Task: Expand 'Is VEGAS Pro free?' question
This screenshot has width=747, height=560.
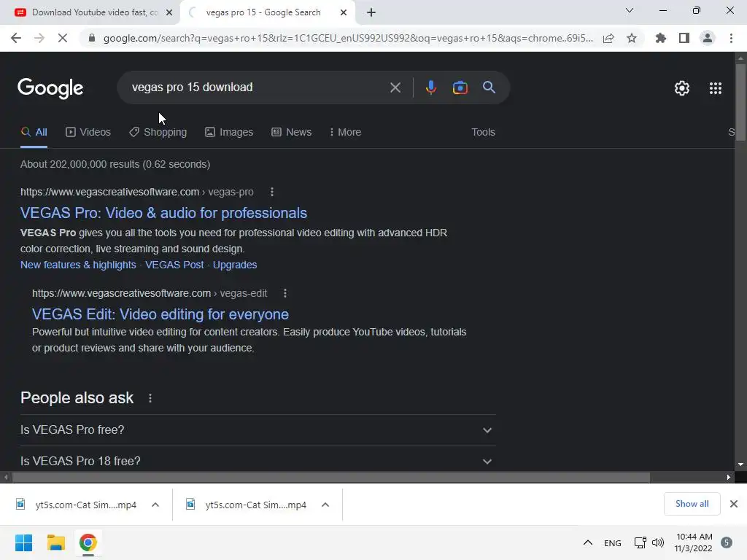Action: [x=258, y=430]
